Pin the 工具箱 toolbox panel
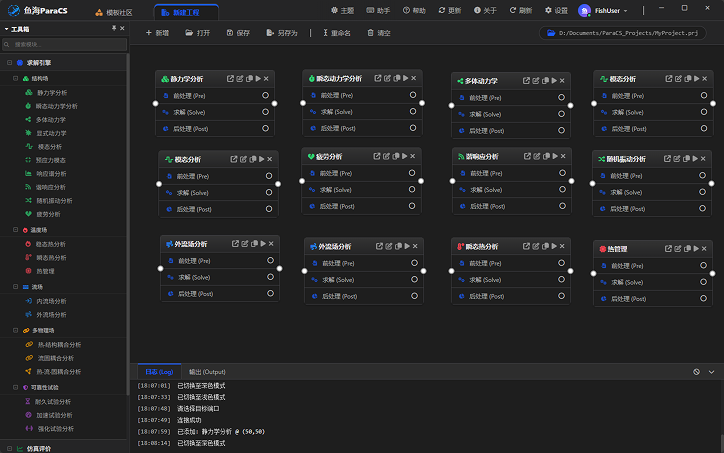This screenshot has width=724, height=453. 113,29
